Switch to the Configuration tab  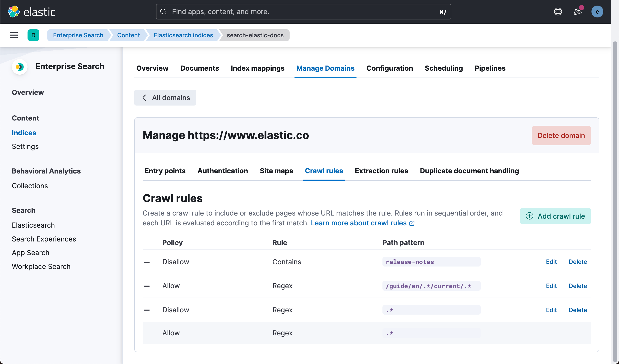(x=390, y=68)
